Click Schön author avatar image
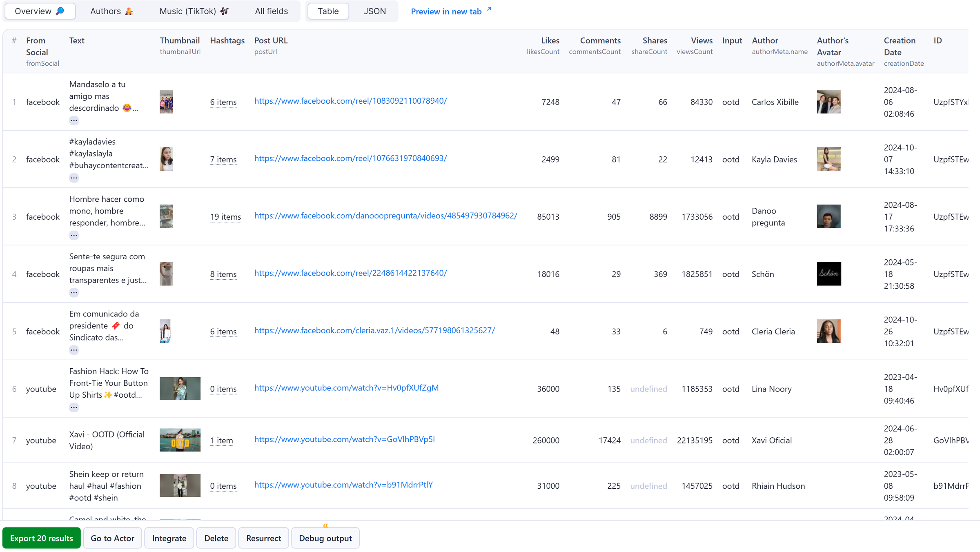Image resolution: width=980 pixels, height=552 pixels. coord(829,274)
